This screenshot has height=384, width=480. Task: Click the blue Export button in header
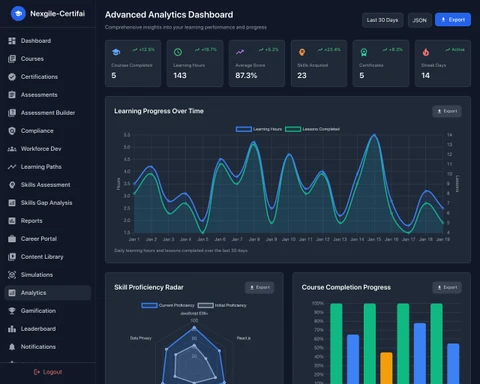coord(453,20)
